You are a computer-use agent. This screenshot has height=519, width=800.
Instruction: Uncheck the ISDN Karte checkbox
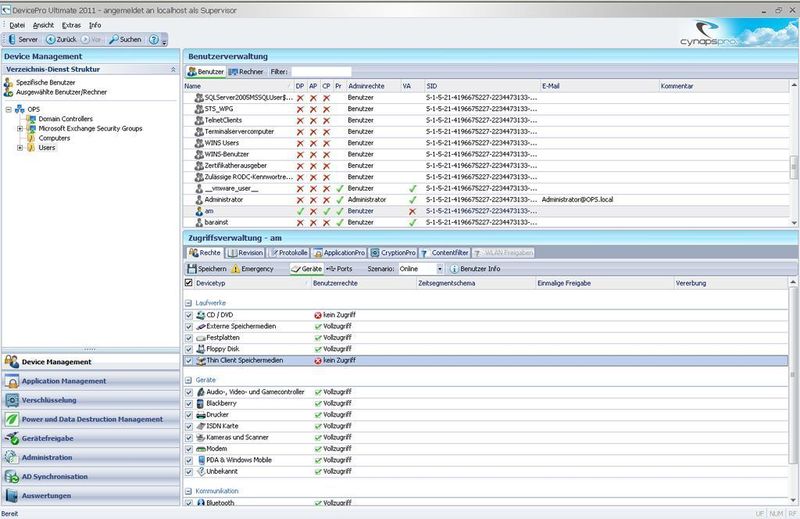(x=189, y=426)
